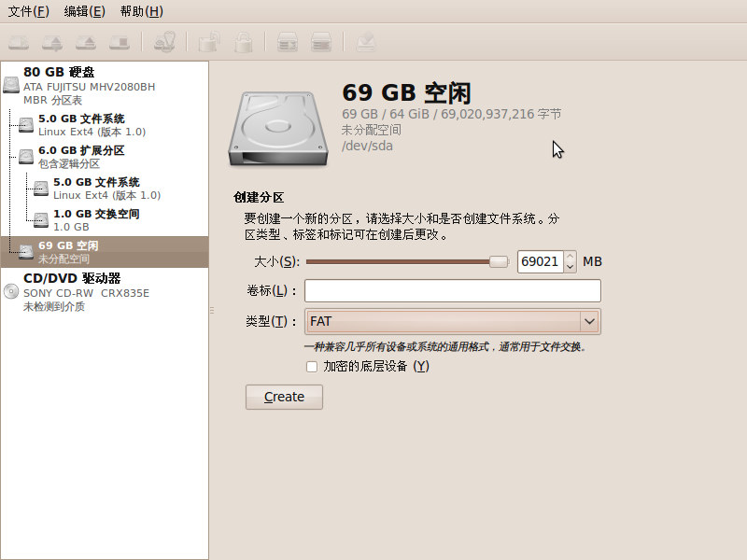Toggle the 加密的底层设备 checkbox

click(312, 367)
